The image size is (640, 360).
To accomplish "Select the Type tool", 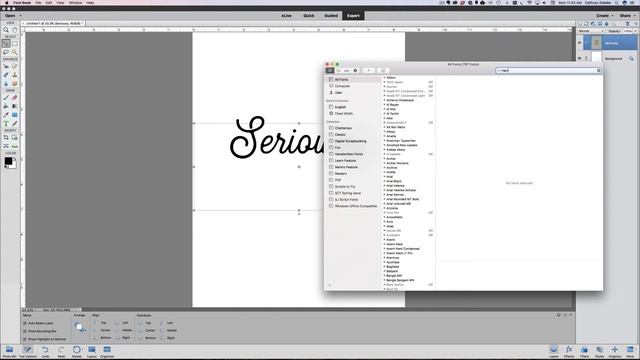I will [6, 124].
